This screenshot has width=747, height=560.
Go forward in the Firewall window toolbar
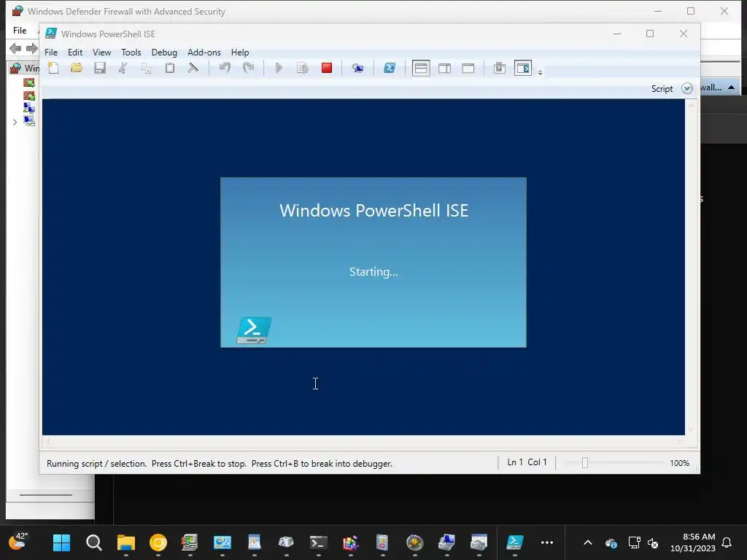pos(31,48)
